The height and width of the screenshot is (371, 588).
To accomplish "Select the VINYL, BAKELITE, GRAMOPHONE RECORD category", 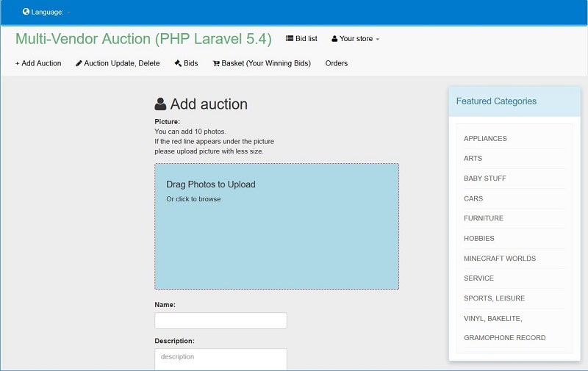I will (504, 328).
